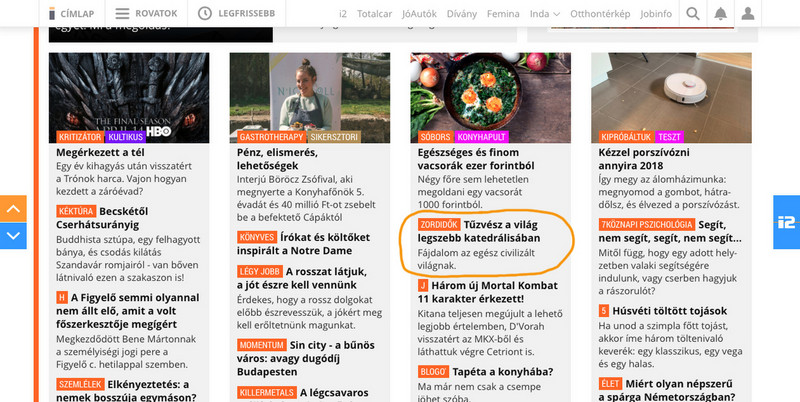
Task: Click the Blogo' label
Action: [x=433, y=372]
